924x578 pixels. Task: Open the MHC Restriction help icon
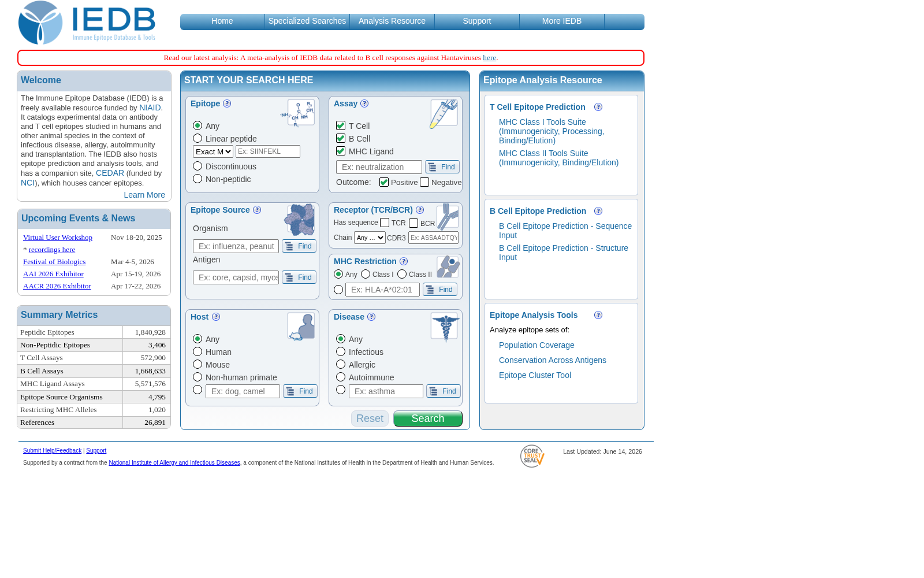tap(404, 262)
